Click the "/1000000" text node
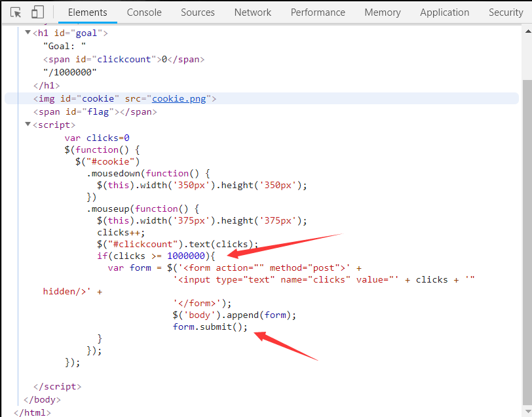This screenshot has height=417, width=532. (70, 72)
